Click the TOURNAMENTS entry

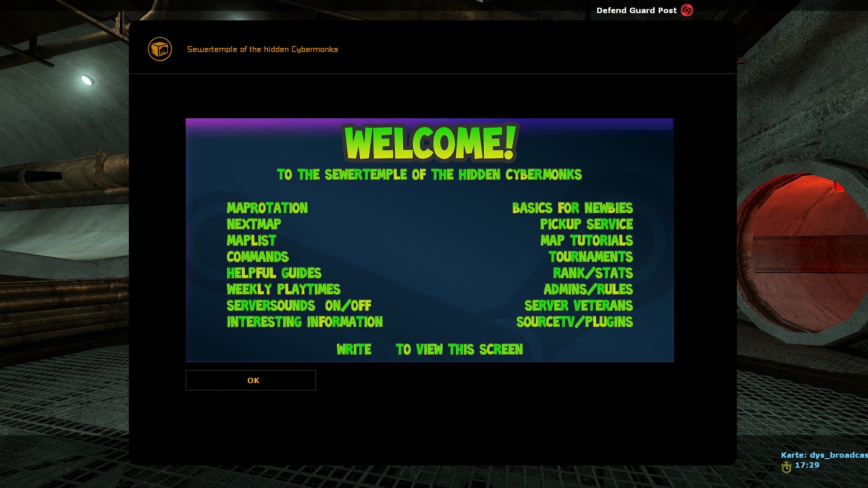(x=590, y=257)
